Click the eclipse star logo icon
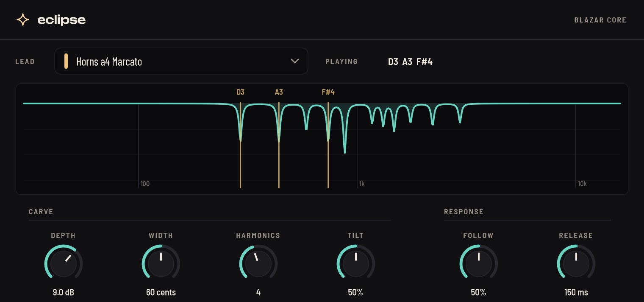This screenshot has width=644, height=302. click(x=22, y=20)
